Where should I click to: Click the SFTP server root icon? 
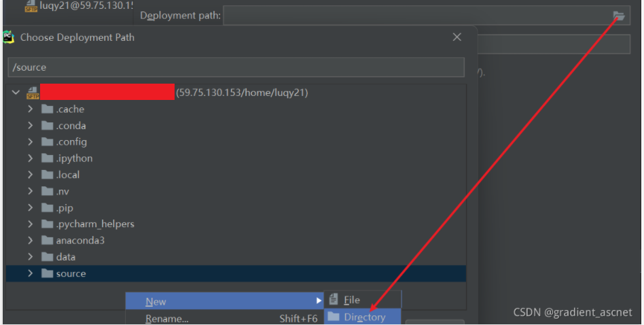[33, 92]
